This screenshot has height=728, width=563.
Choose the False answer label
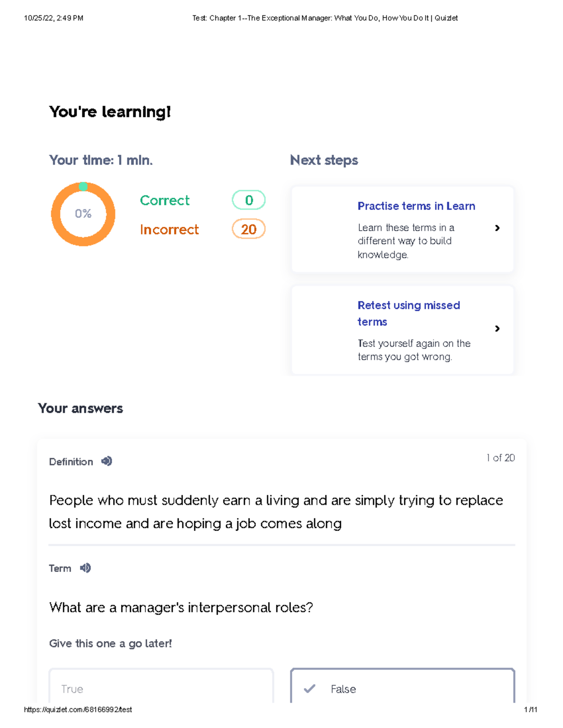point(343,689)
